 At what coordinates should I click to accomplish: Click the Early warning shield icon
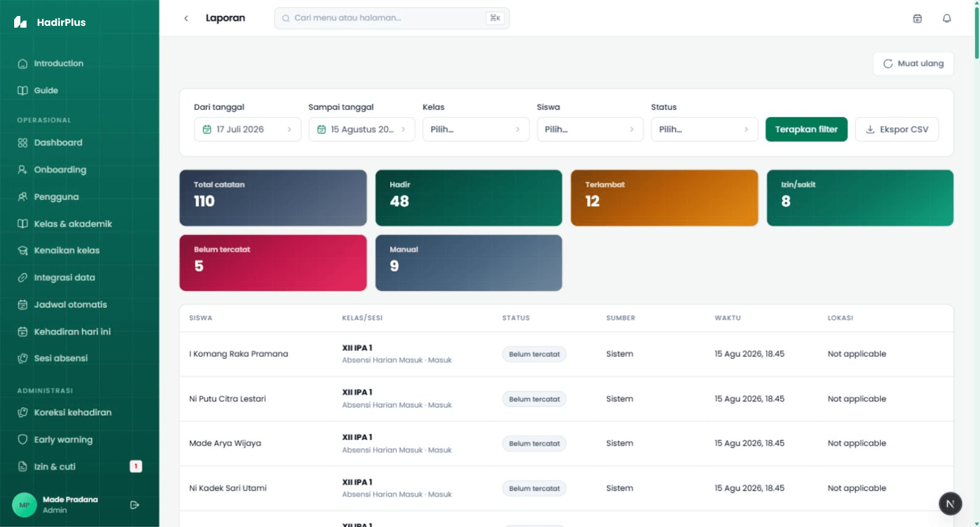[x=23, y=439]
